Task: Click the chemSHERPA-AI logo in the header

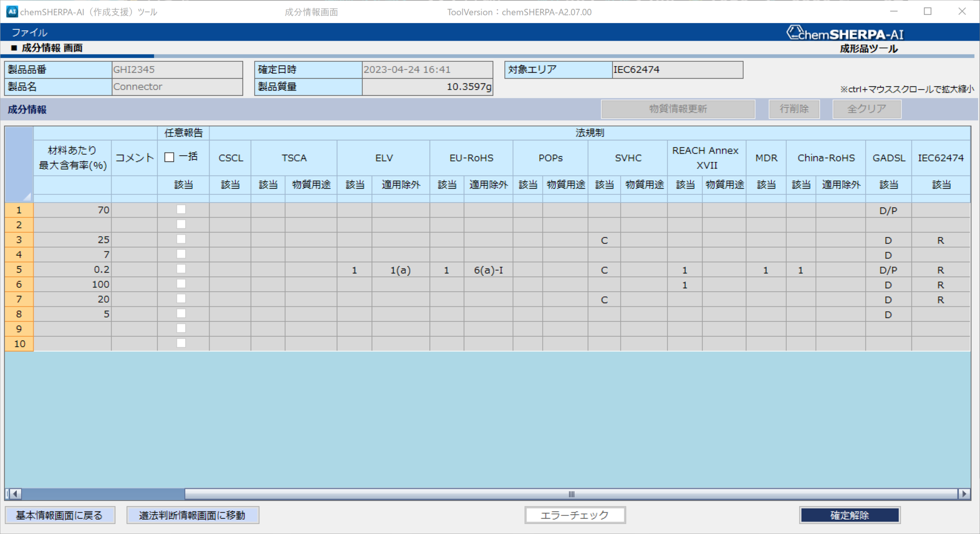Action: pos(845,34)
